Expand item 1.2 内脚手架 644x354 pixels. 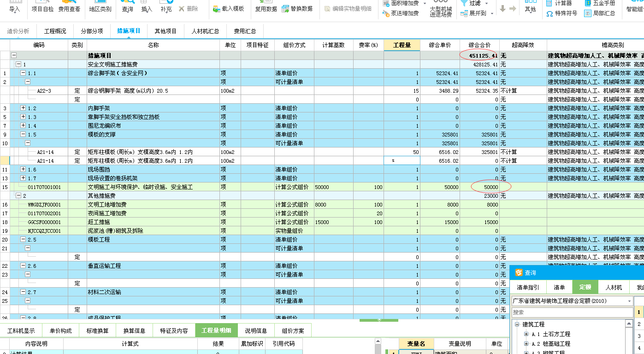point(23,108)
